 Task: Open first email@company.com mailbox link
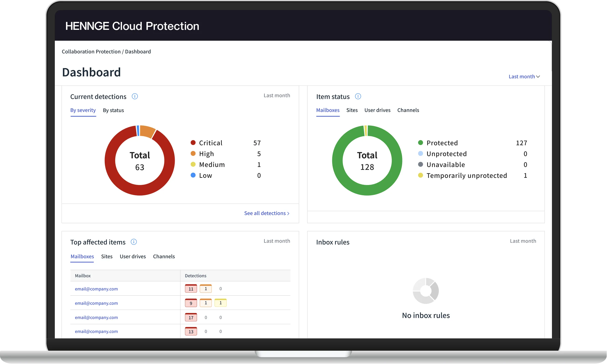(x=96, y=289)
